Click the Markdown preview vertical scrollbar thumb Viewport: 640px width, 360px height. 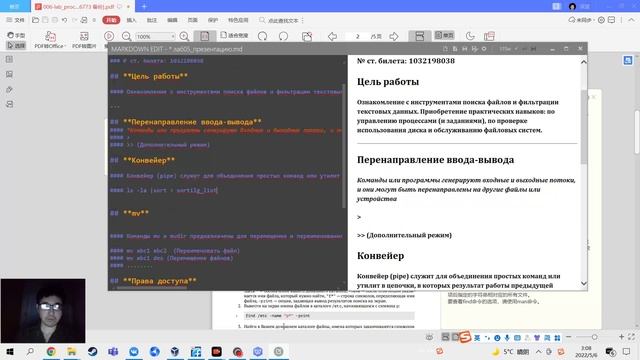click(x=584, y=127)
